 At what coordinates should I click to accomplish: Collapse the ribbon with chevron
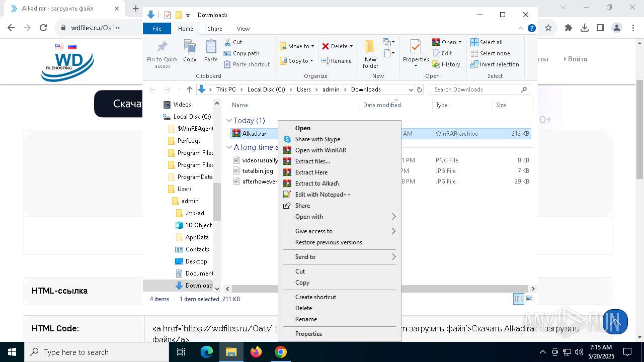[x=521, y=29]
